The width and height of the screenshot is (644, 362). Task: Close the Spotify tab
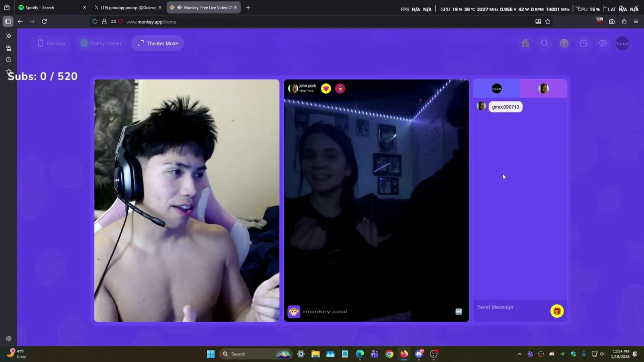84,8
